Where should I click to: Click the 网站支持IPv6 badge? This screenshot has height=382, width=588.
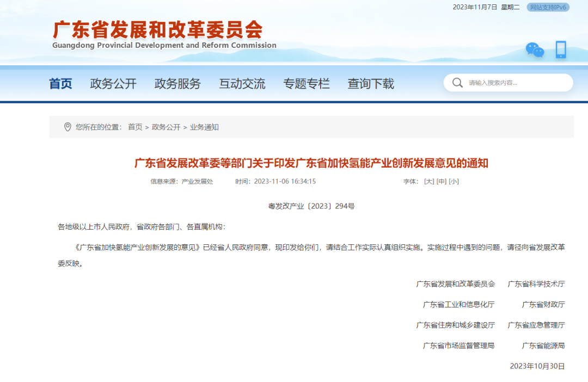click(x=548, y=7)
